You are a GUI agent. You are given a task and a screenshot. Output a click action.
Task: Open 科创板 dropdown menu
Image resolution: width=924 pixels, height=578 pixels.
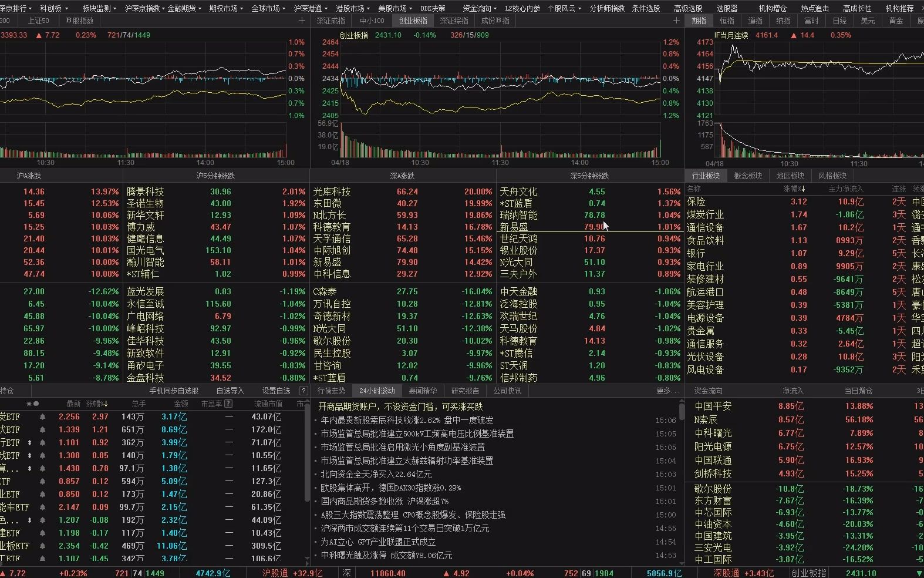coord(54,8)
